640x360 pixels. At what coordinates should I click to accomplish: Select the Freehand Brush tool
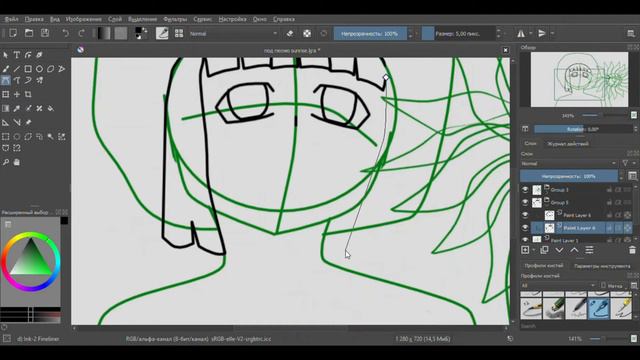coord(6,69)
